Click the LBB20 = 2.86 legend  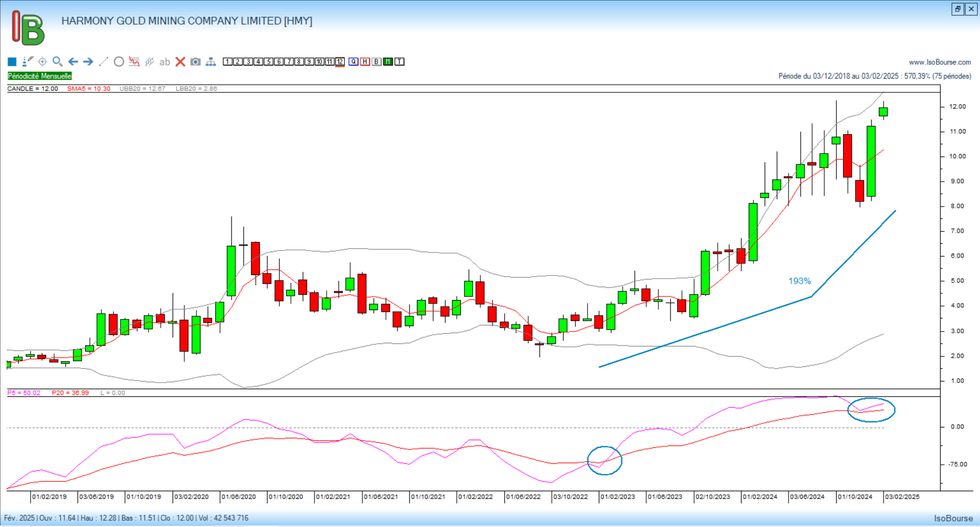coord(197,89)
